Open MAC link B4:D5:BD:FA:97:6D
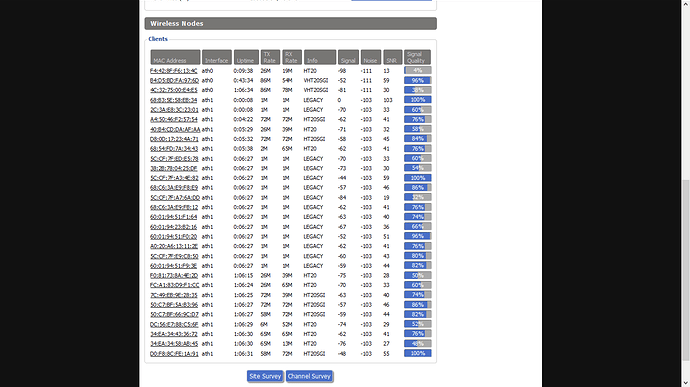Image resolution: width=690 pixels, height=387 pixels. (x=174, y=81)
